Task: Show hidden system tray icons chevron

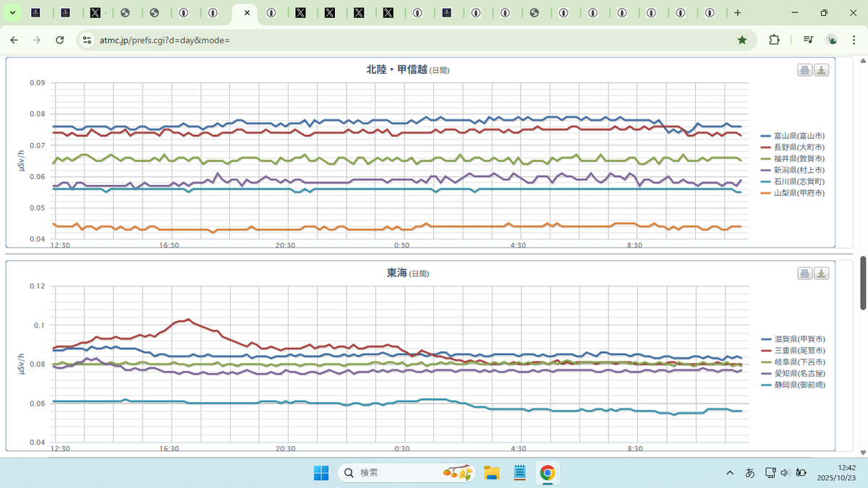Action: (x=729, y=473)
